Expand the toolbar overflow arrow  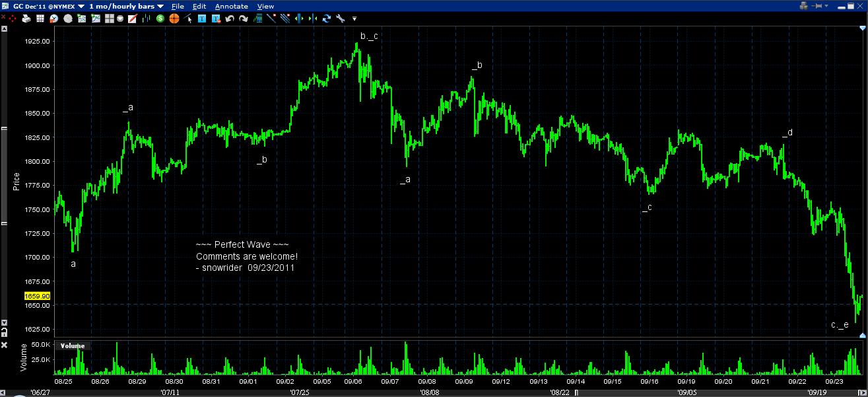pyautogui.click(x=354, y=18)
